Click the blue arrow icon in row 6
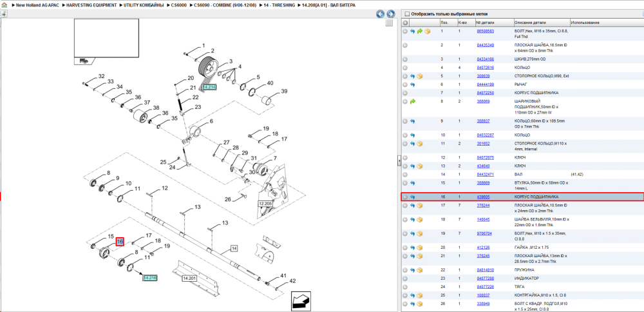644x312 pixels. (x=413, y=84)
